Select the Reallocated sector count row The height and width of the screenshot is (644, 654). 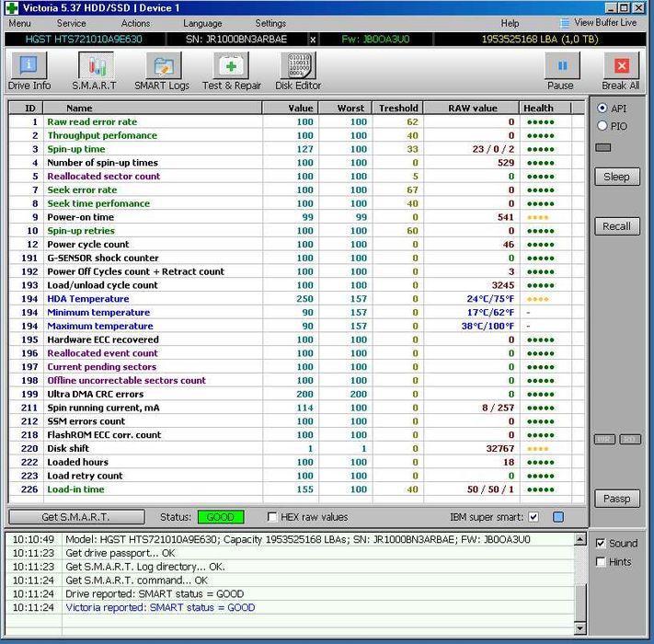click(296, 176)
